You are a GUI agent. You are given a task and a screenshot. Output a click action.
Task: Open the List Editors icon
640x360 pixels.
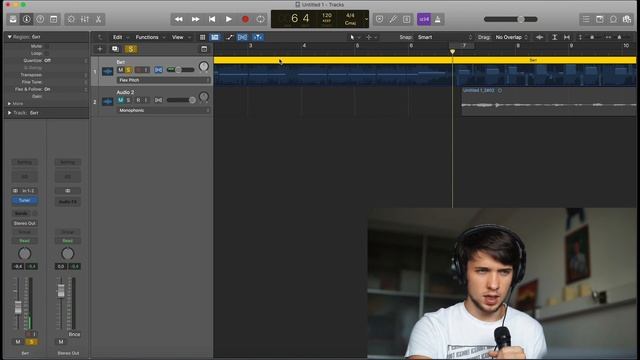point(586,19)
